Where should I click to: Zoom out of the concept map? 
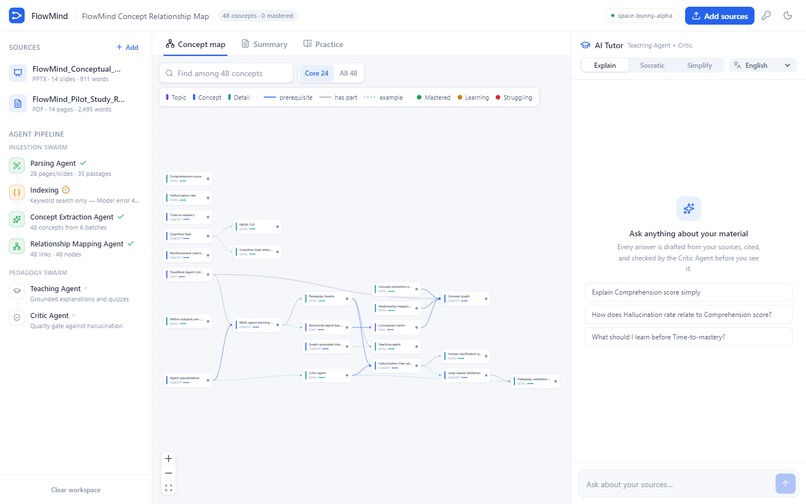(x=168, y=473)
